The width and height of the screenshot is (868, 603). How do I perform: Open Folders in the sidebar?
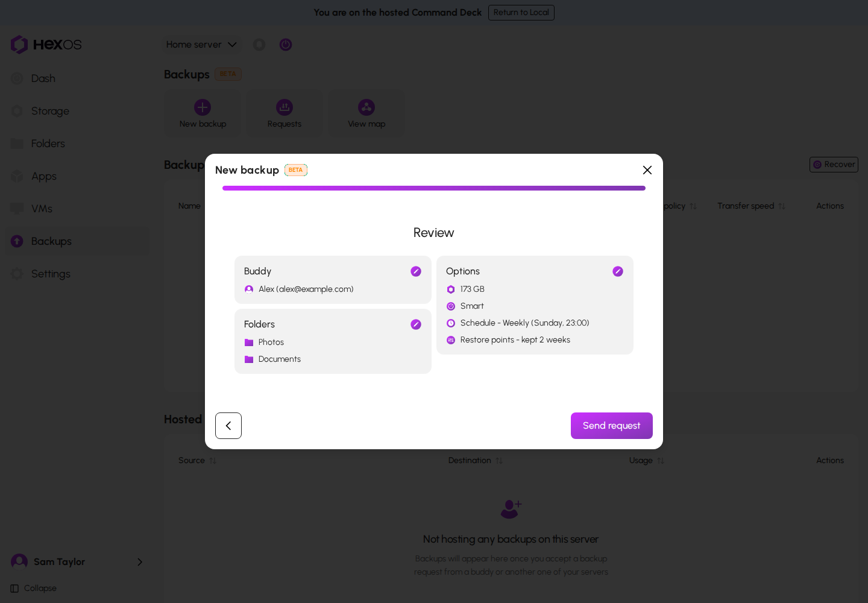[x=77, y=144]
